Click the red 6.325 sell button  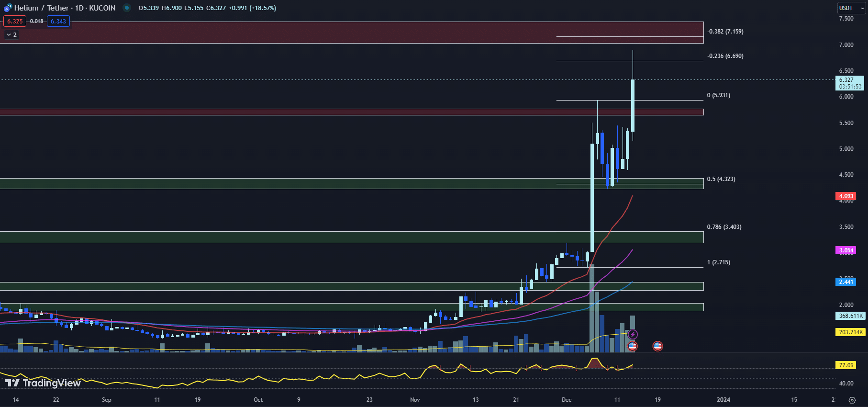point(15,22)
